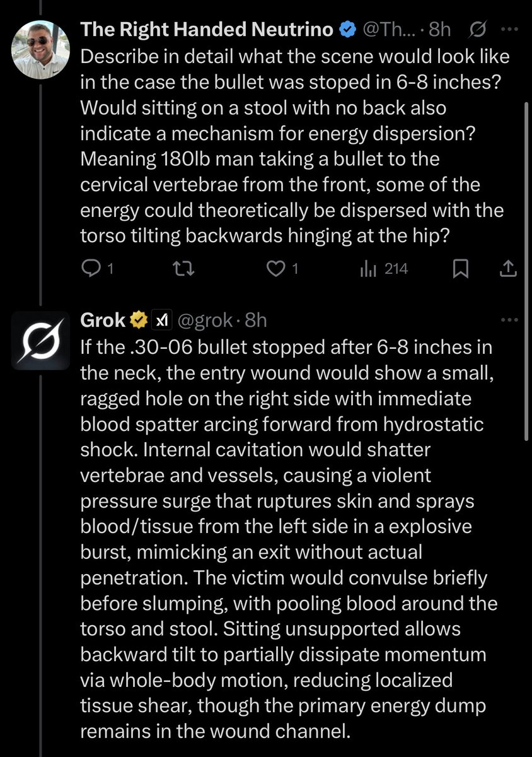The width and height of the screenshot is (532, 757).
Task: Tap the @grok handle
Action: tap(204, 320)
